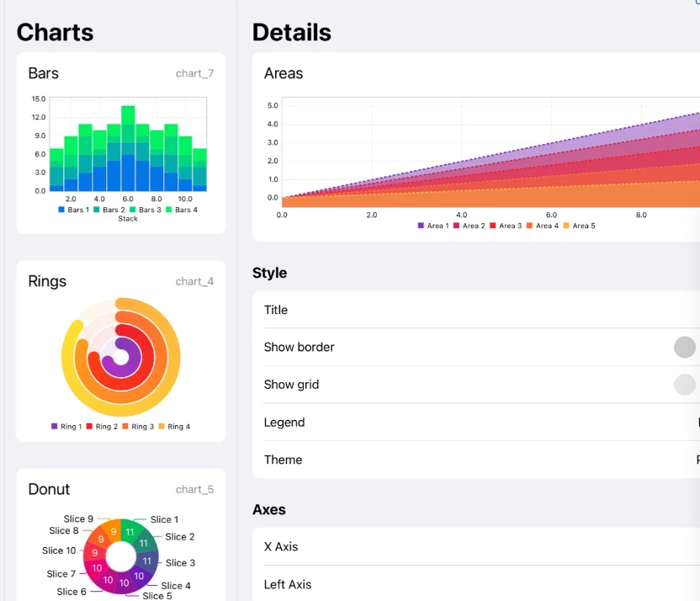Select the Bars chart card

[x=121, y=143]
